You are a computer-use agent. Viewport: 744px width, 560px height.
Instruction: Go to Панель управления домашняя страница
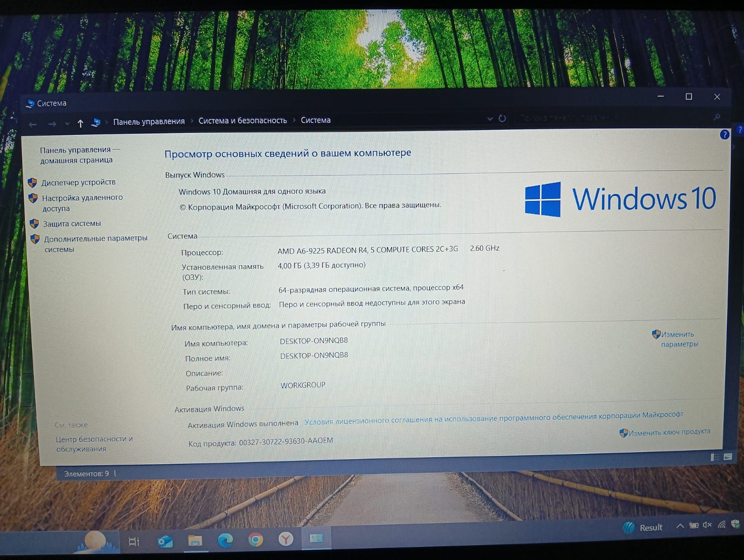(x=80, y=155)
